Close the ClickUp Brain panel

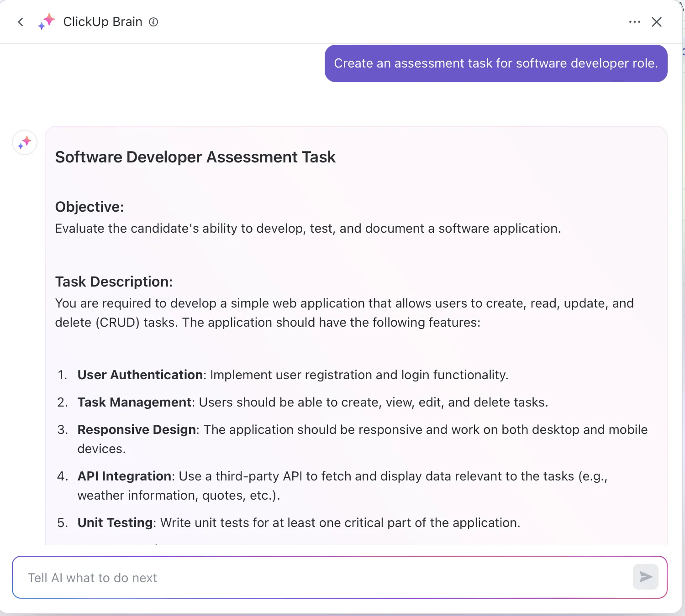coord(657,22)
